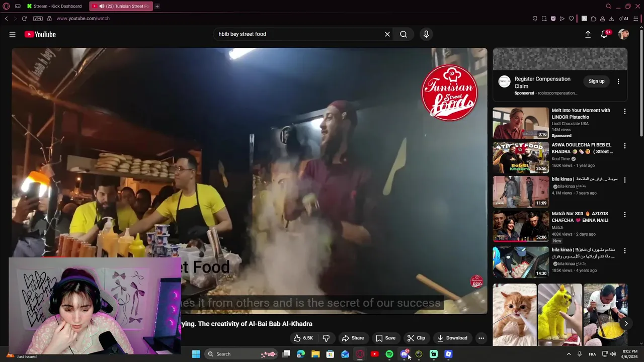The image size is (644, 362).
Task: Bookmark page with heart icon
Action: (571, 19)
